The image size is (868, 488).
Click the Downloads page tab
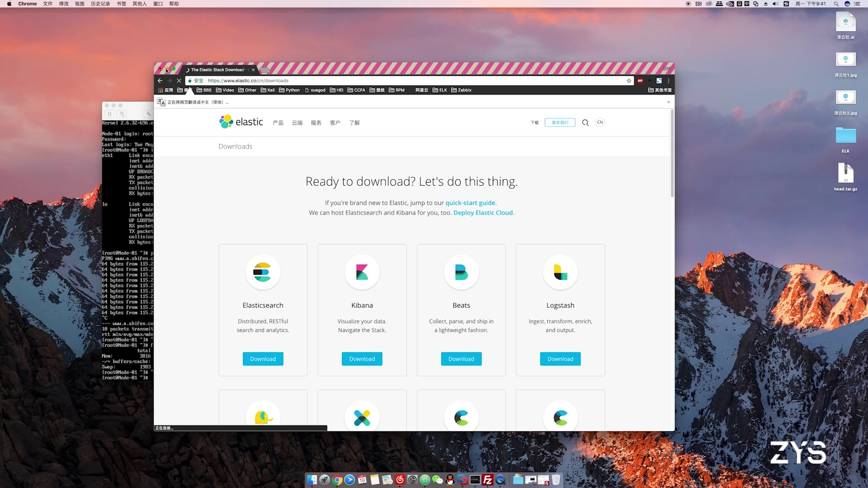218,69
